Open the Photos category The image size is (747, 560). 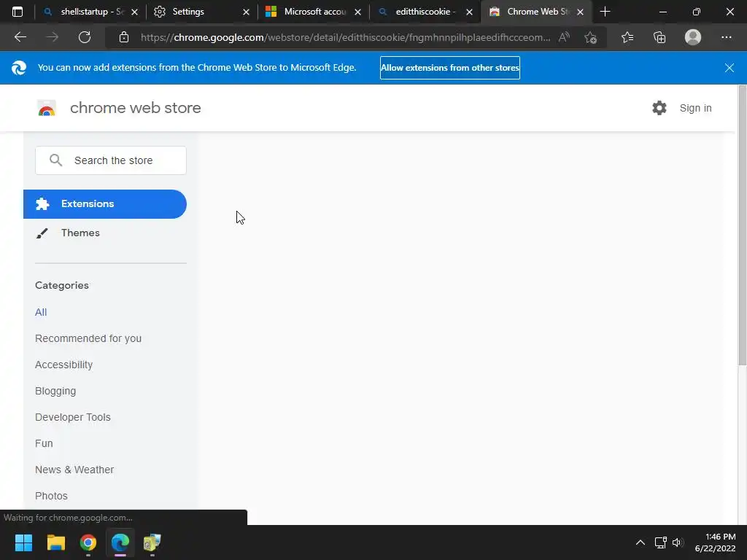pos(52,495)
